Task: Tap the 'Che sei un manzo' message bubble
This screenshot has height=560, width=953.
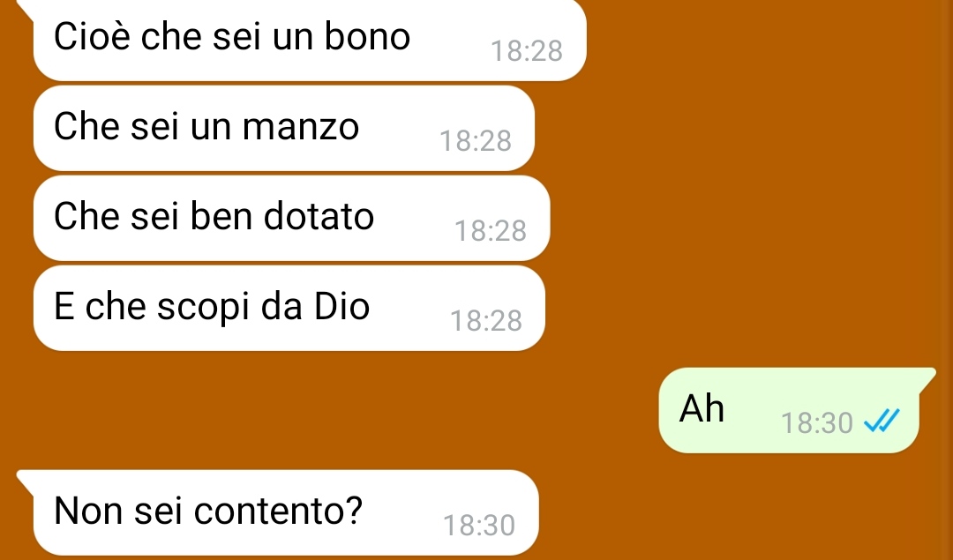Action: [284, 128]
